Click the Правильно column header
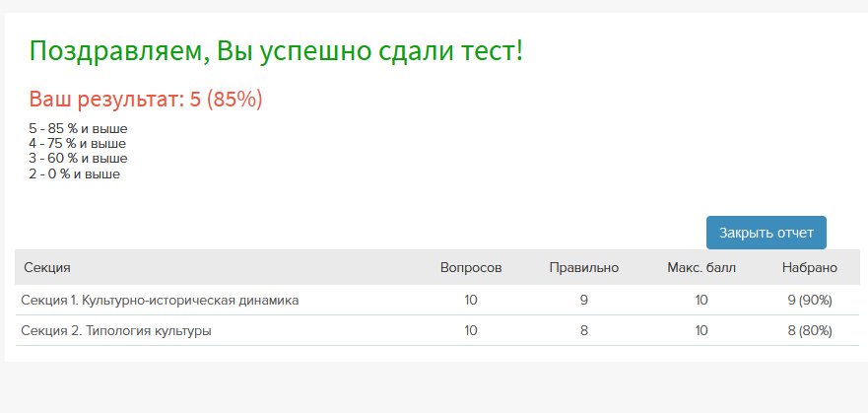This screenshot has height=413, width=868. click(x=584, y=267)
